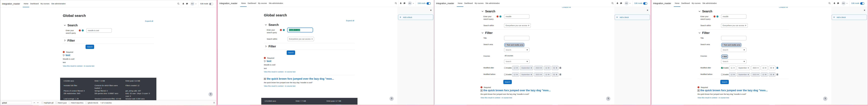This screenshot has width=868, height=106.
Task: Open calendar picker for Modified after, fourth window
Action: (777, 68)
